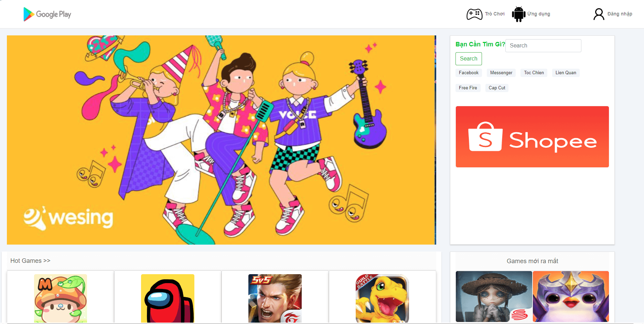The width and height of the screenshot is (644, 324).
Task: Select the Ứng dụng menu label
Action: pos(539,14)
